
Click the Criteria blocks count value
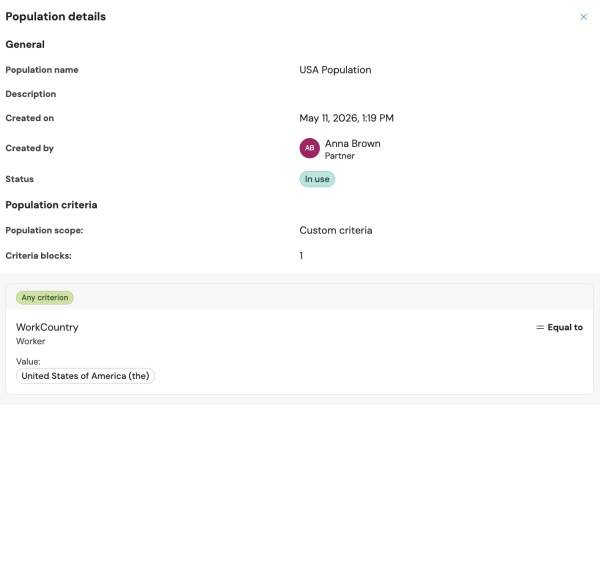click(301, 256)
